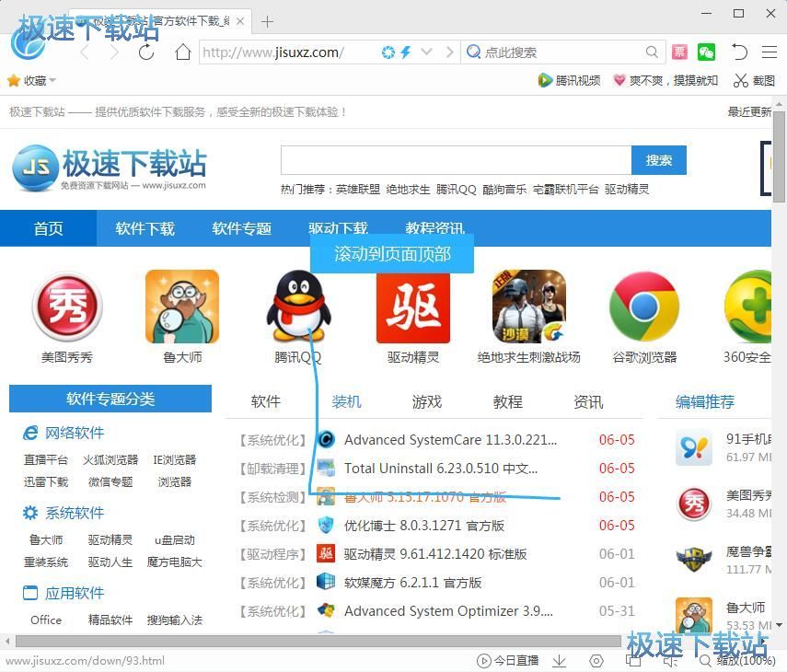This screenshot has height=672, width=787.
Task: Click the browser back arrow
Action: (85, 52)
